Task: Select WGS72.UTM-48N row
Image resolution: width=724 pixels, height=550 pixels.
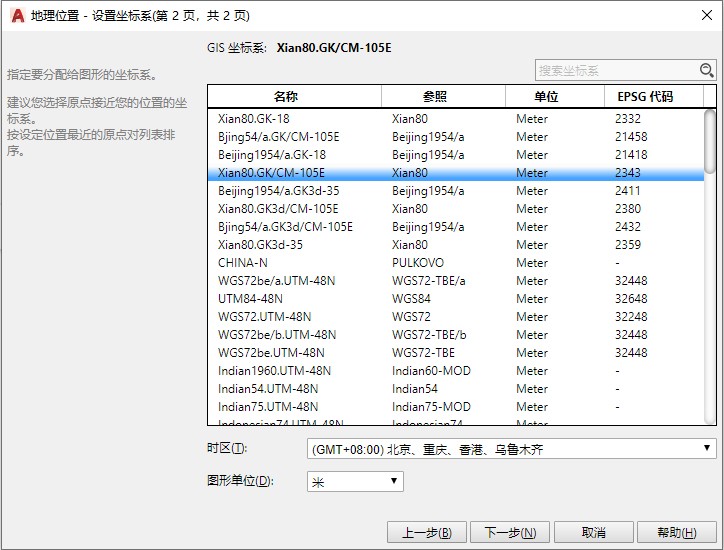Action: 456,317
